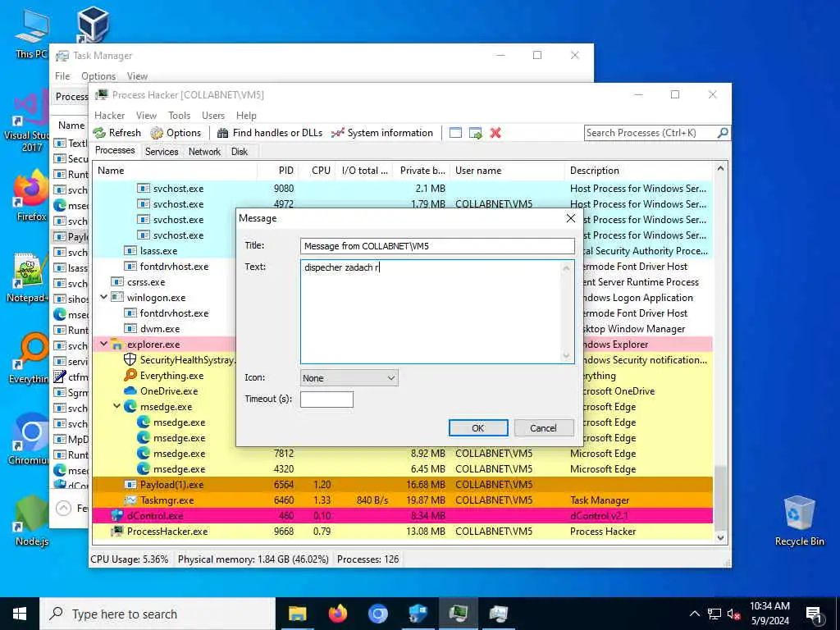840x630 pixels.
Task: Collapse the msedge.exe parent node
Action: pyautogui.click(x=116, y=407)
